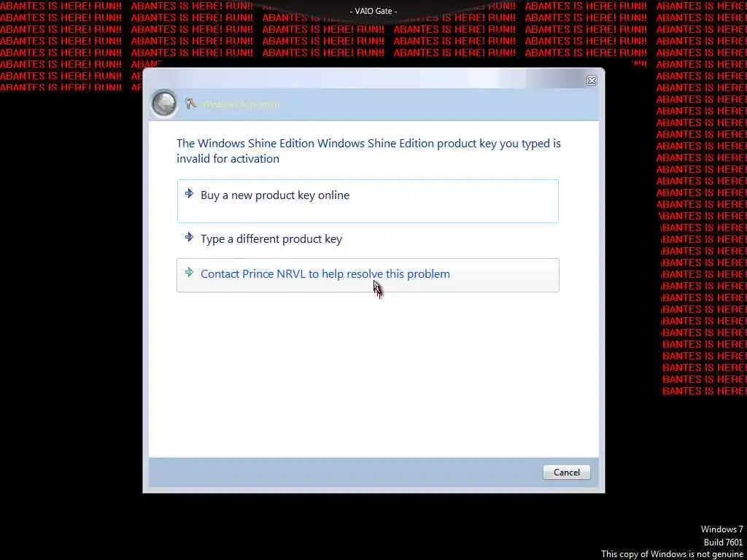The height and width of the screenshot is (560, 747).
Task: Close the Windows Activation dialog
Action: click(591, 81)
